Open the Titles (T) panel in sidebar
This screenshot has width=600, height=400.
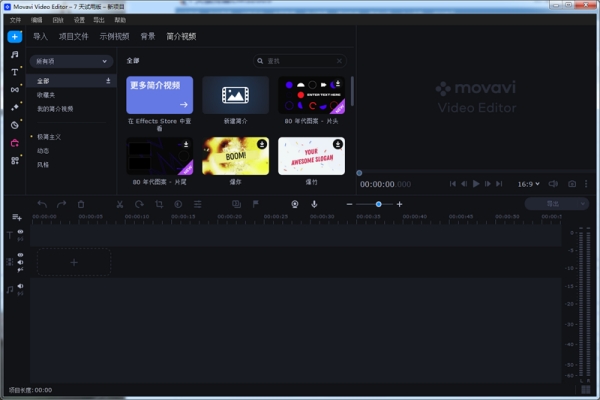(15, 72)
